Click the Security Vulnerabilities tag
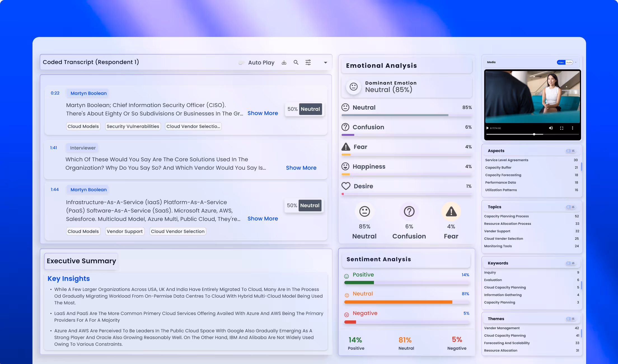Image resolution: width=618 pixels, height=364 pixels. [133, 126]
